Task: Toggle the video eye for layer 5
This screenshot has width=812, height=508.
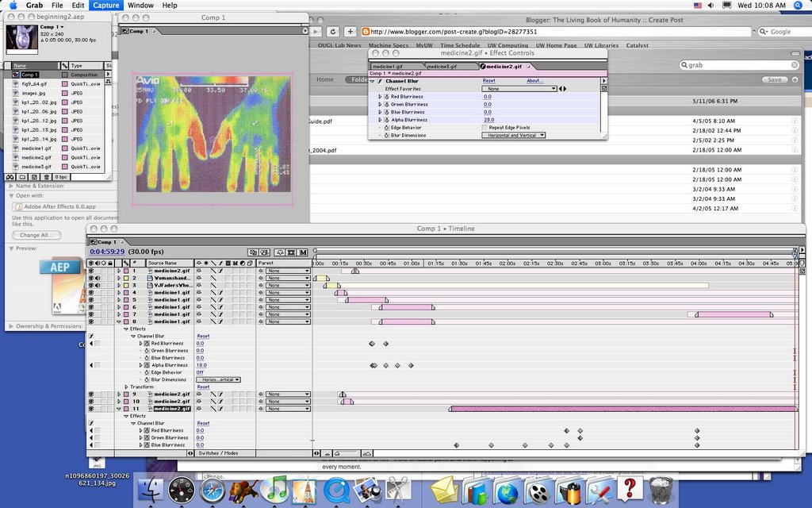Action: [91, 300]
